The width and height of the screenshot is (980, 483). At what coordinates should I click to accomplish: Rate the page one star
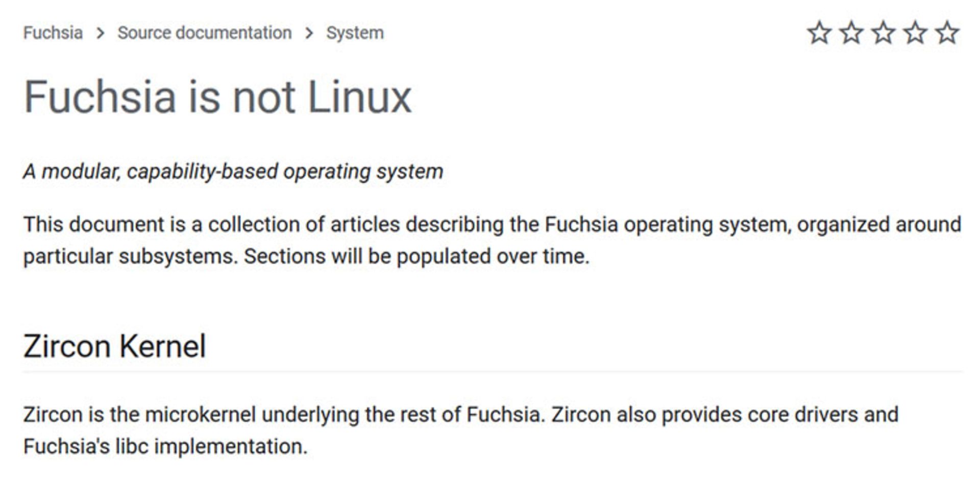click(x=819, y=33)
